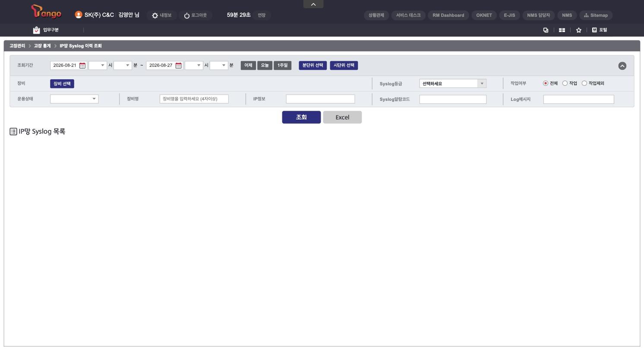Focus the 장비명 input field
Viewport: 644px width, 350px height.
(194, 99)
